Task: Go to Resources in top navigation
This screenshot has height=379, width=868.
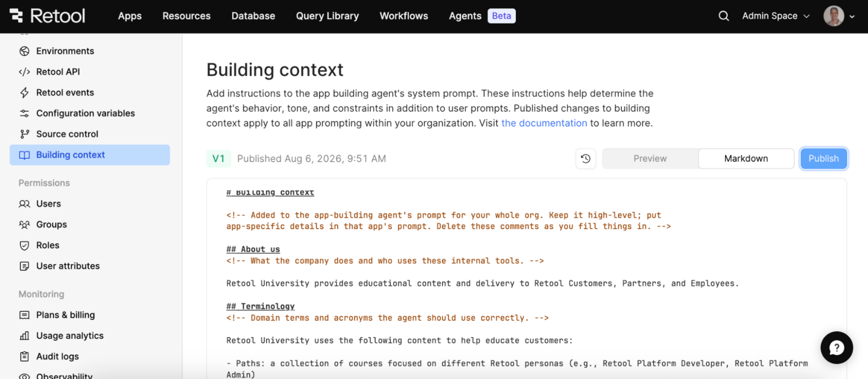Action: point(187,16)
